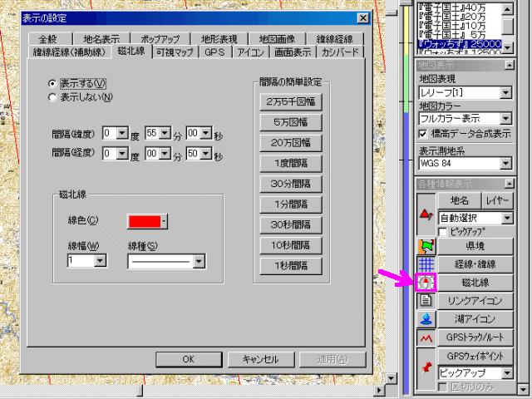532x399 pixels.
Task: Click the 20万図幅 interval button
Action: [291, 143]
